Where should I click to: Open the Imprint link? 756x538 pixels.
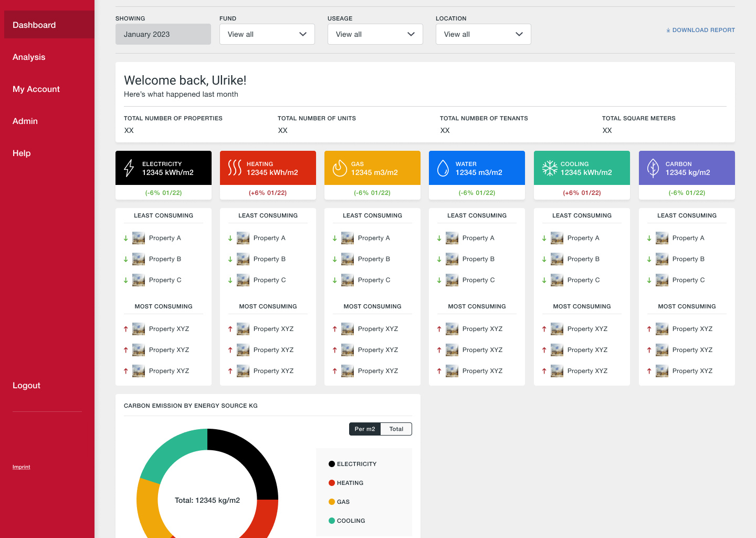tap(22, 467)
